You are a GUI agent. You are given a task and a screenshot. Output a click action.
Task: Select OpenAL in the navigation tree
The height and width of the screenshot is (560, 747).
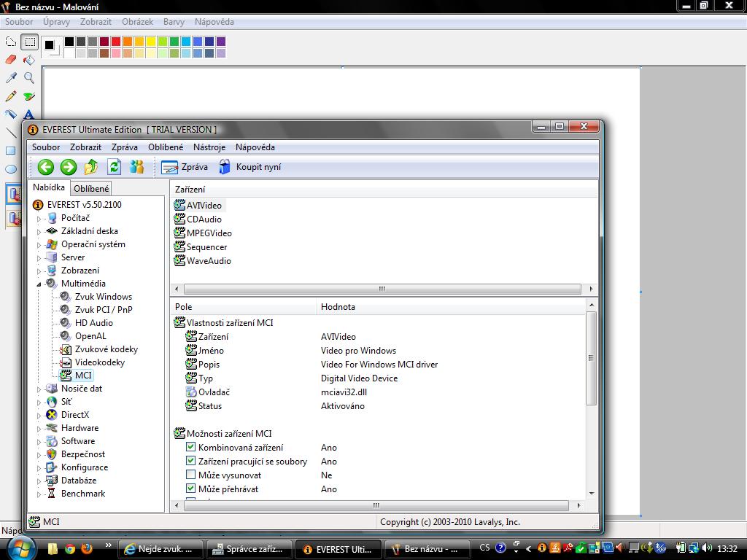click(x=90, y=336)
